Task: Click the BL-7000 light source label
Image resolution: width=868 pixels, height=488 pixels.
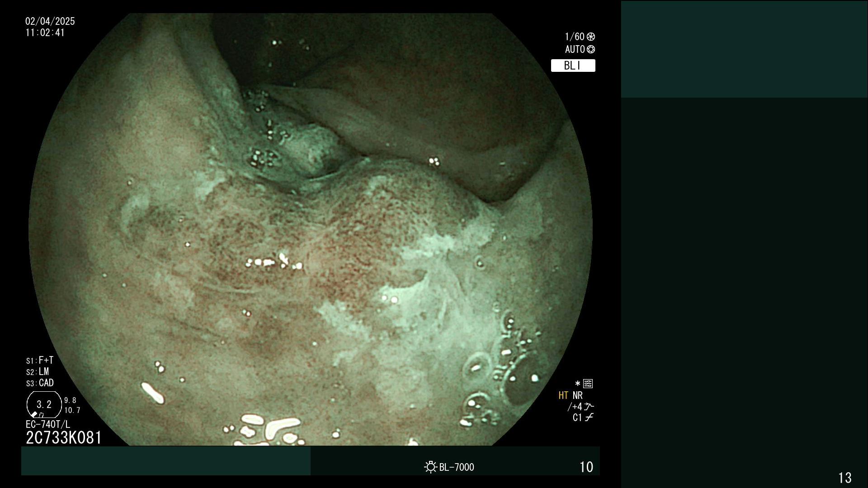Action: [x=457, y=467]
